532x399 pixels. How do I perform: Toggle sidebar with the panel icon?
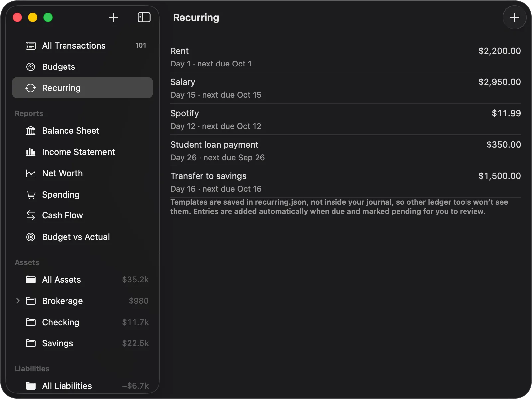click(144, 17)
